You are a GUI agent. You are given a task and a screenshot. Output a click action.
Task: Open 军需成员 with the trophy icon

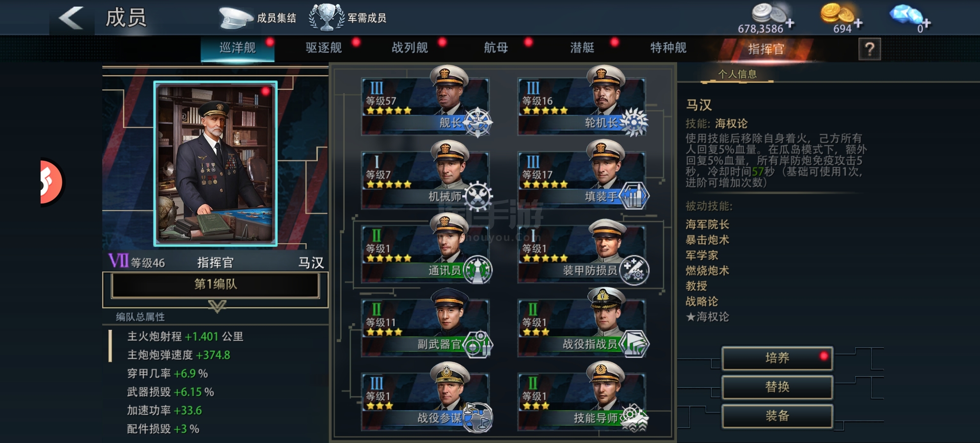click(x=347, y=18)
